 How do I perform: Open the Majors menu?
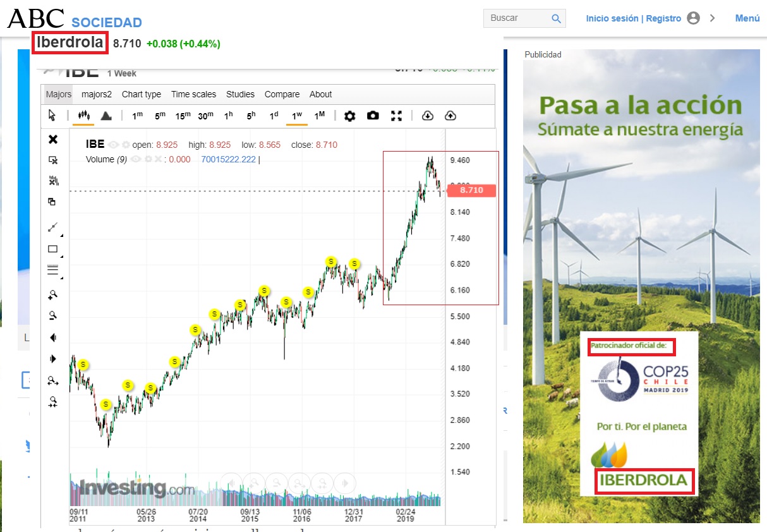click(59, 94)
